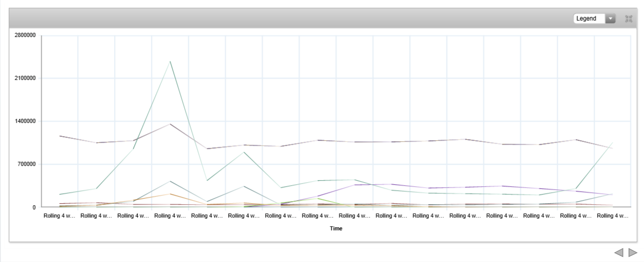Select the 2800000 y-axis label
Screen dimensions: 644x262
tap(25, 35)
